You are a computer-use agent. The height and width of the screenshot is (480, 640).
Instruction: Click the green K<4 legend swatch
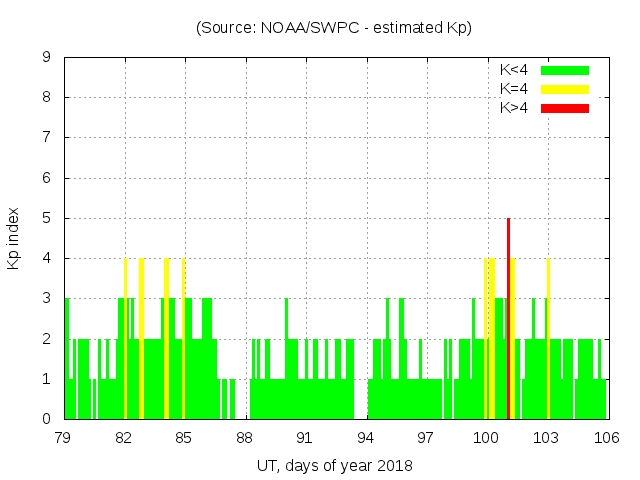point(565,70)
